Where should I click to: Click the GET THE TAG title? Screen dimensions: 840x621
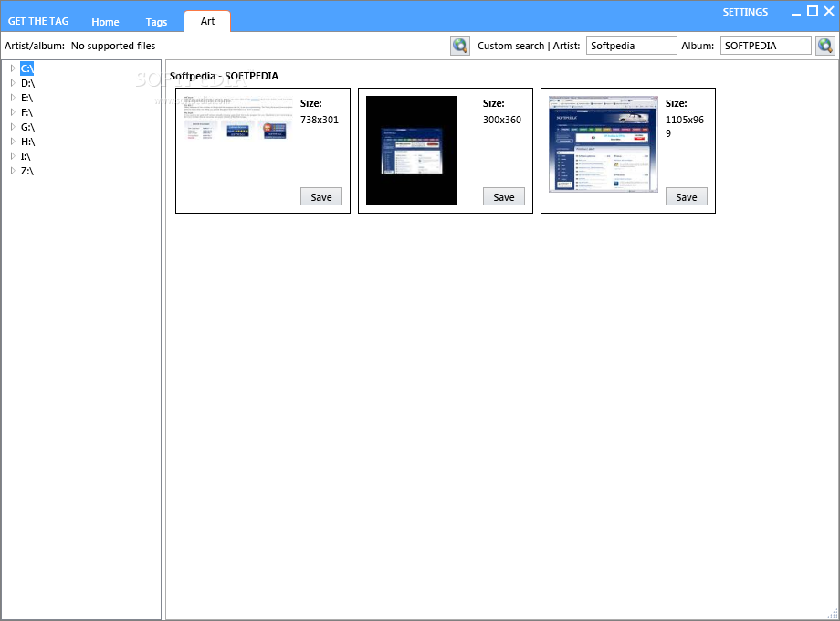[x=38, y=21]
